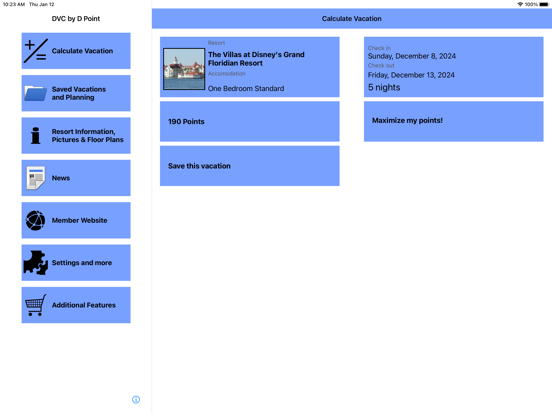This screenshot has width=552, height=414.
Task: Click the puzzle pieces Settings icon
Action: 36,263
